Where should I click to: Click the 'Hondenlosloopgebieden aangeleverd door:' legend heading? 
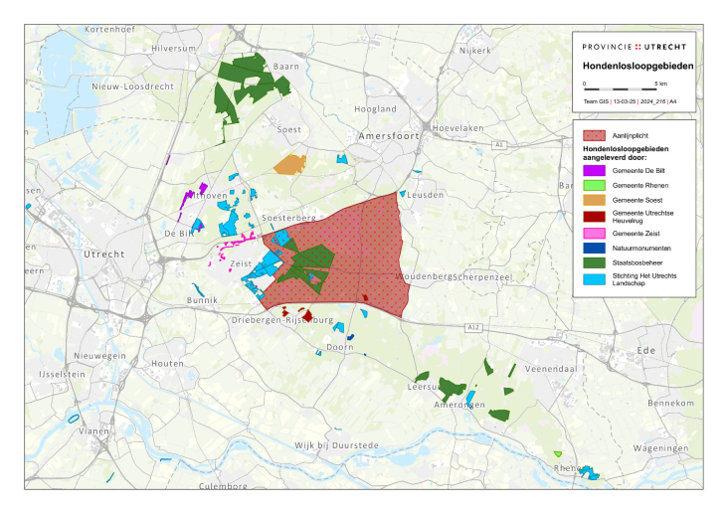point(625,153)
